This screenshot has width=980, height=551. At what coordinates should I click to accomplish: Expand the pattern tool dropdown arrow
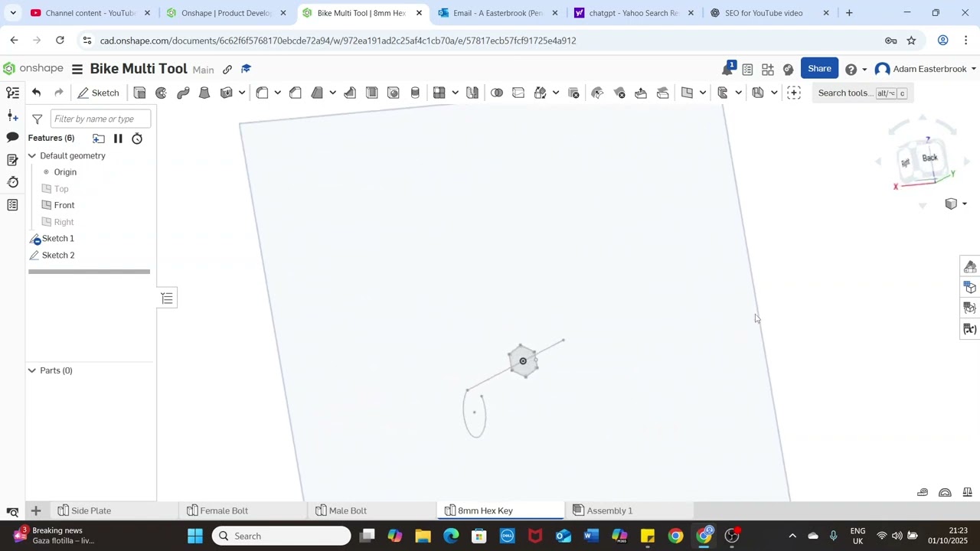455,93
